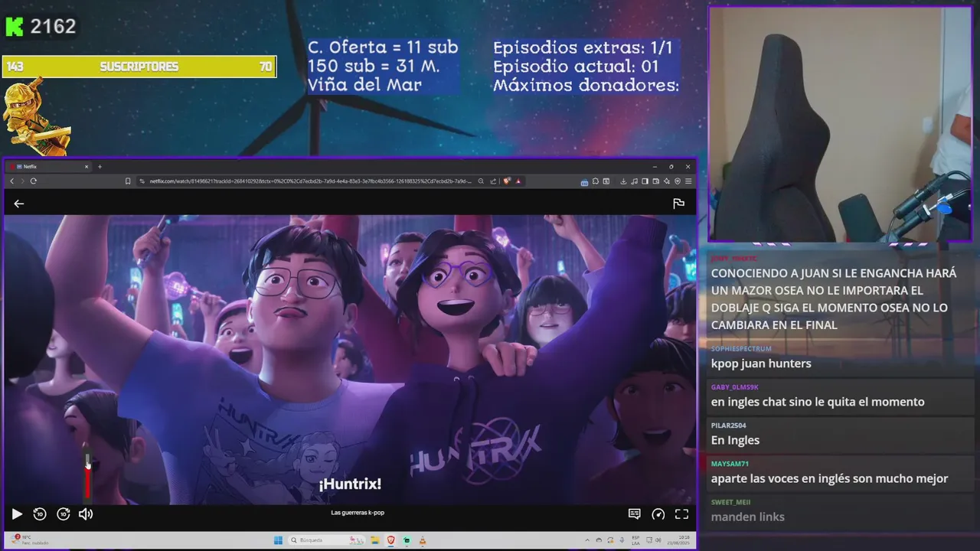Click the 'Las guerreras k-pop' title text
The image size is (980, 551).
358,513
